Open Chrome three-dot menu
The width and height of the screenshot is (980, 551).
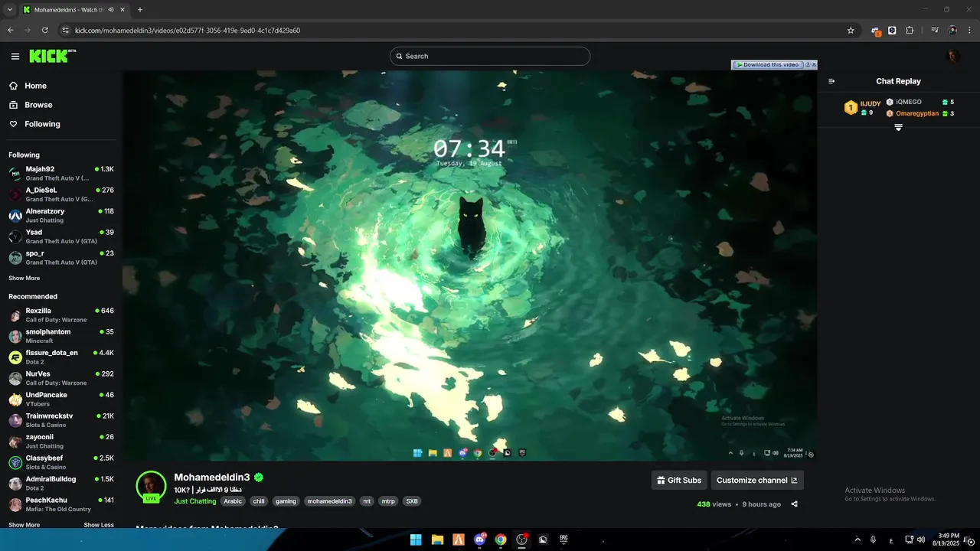(x=969, y=31)
